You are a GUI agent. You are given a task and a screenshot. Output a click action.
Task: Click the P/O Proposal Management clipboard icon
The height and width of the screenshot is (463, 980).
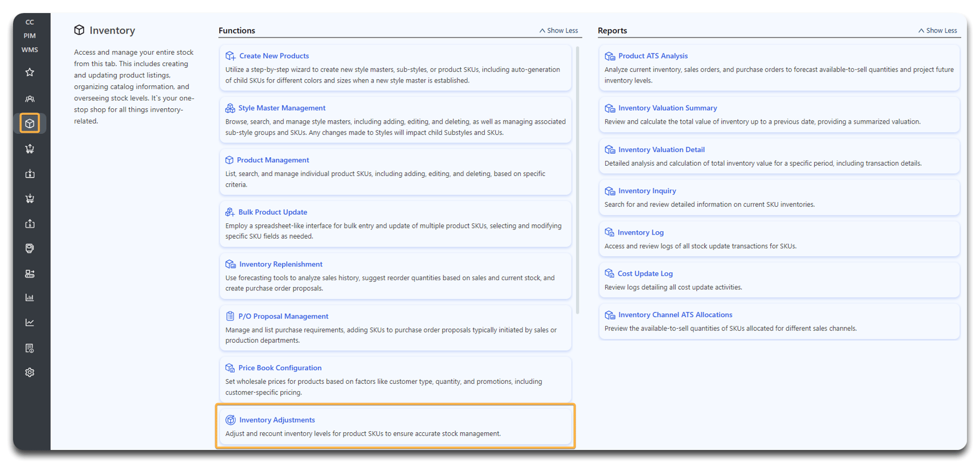tap(230, 316)
